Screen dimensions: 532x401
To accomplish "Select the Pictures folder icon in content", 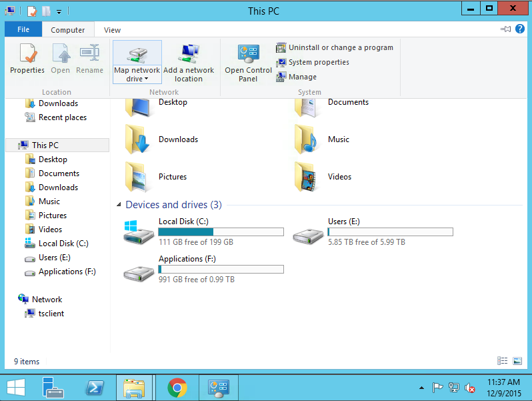I will [137, 177].
